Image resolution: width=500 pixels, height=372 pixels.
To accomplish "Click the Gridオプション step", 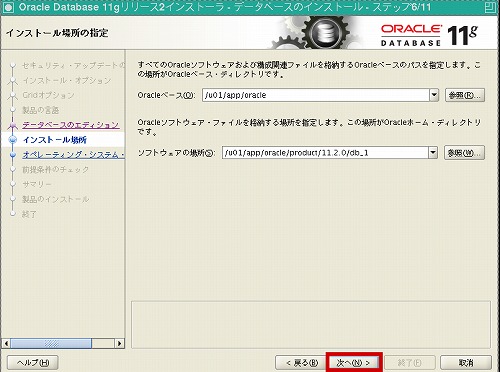I will (48, 95).
